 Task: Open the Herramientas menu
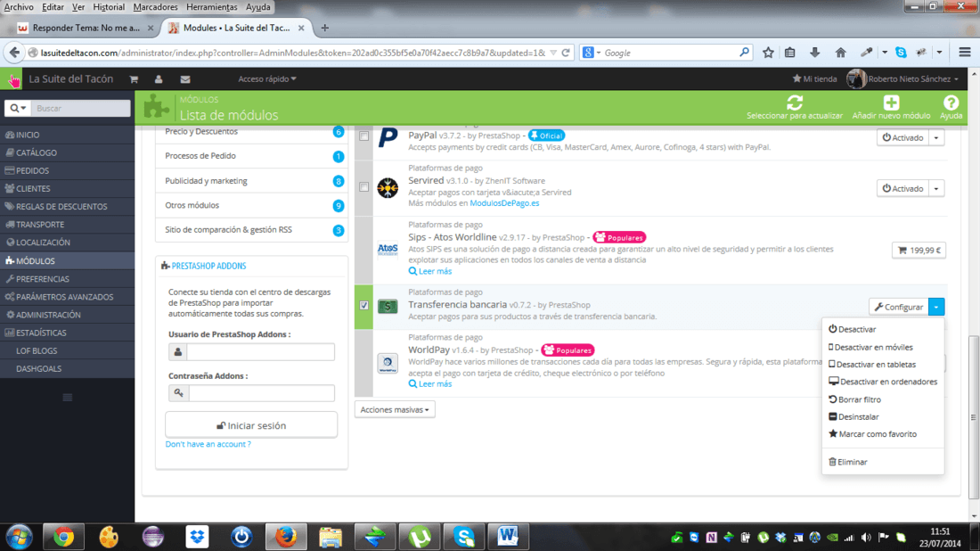[211, 7]
